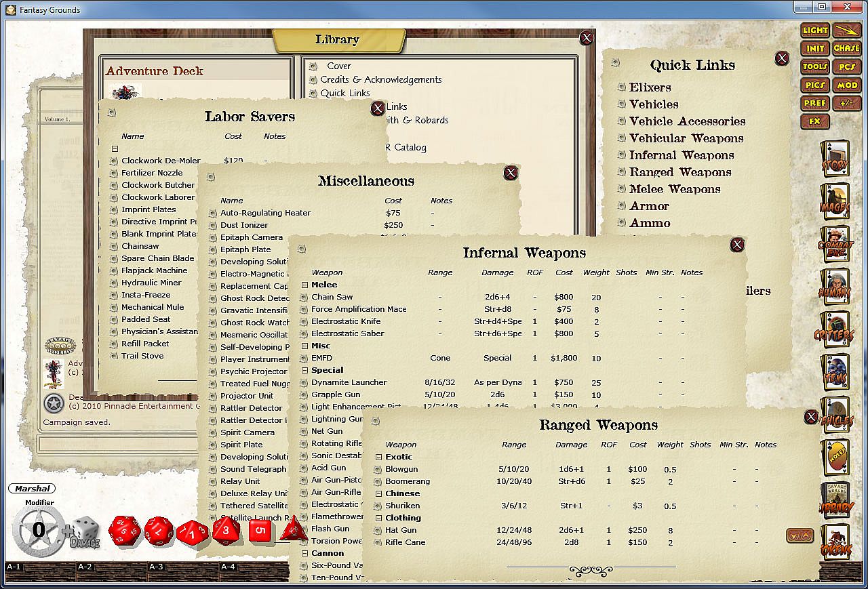Collapse the Exotic group in Ranged Weapons

click(378, 457)
